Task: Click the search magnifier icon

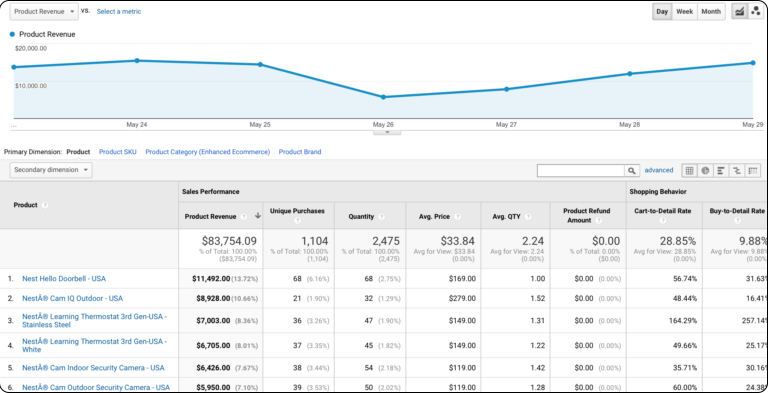Action: (x=632, y=171)
